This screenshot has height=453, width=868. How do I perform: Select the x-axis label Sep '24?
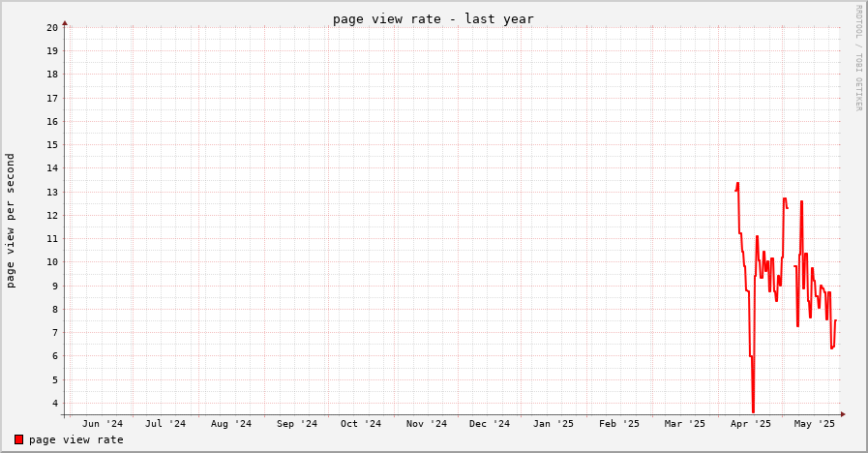point(297,424)
